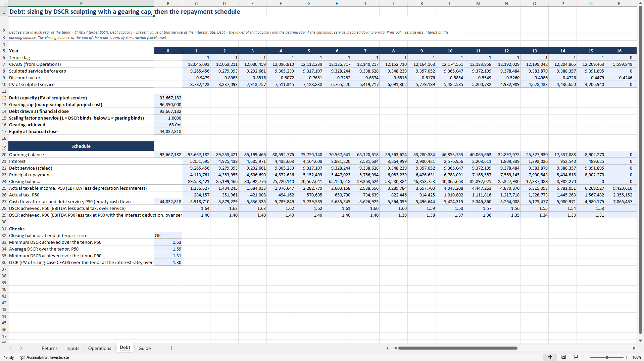This screenshot has width=644, height=361.
Task: Click Gearing achieved value 68.0%
Action: 168,125
